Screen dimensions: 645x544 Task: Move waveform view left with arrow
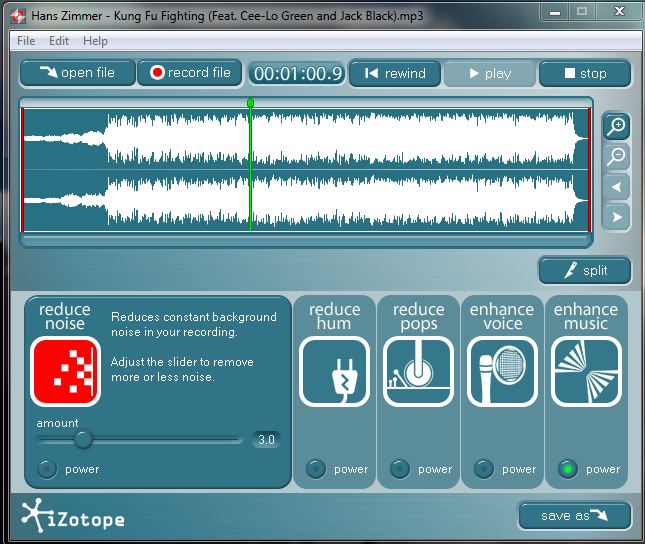point(617,187)
